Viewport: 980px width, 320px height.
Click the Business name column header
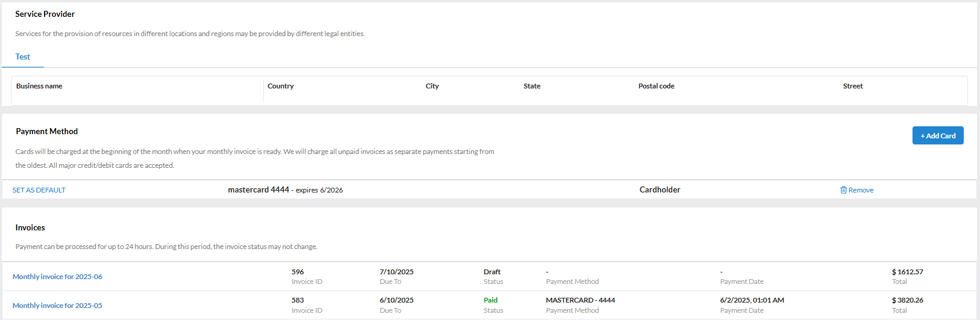point(39,86)
